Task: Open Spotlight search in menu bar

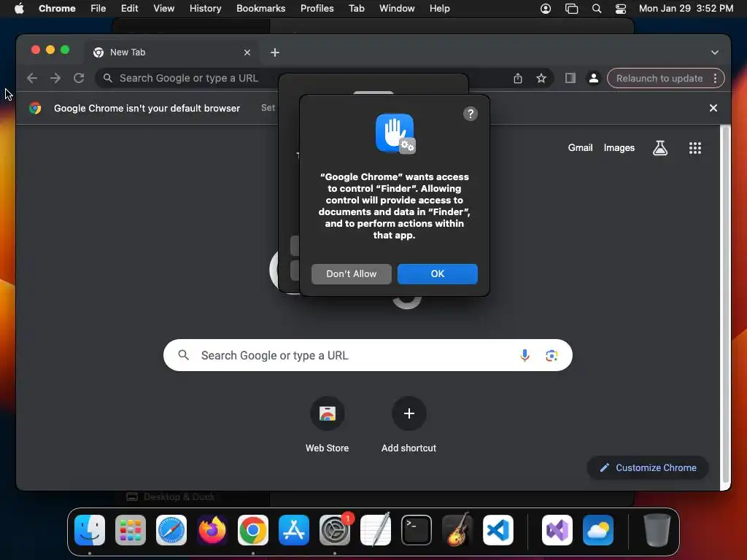Action: 597,9
